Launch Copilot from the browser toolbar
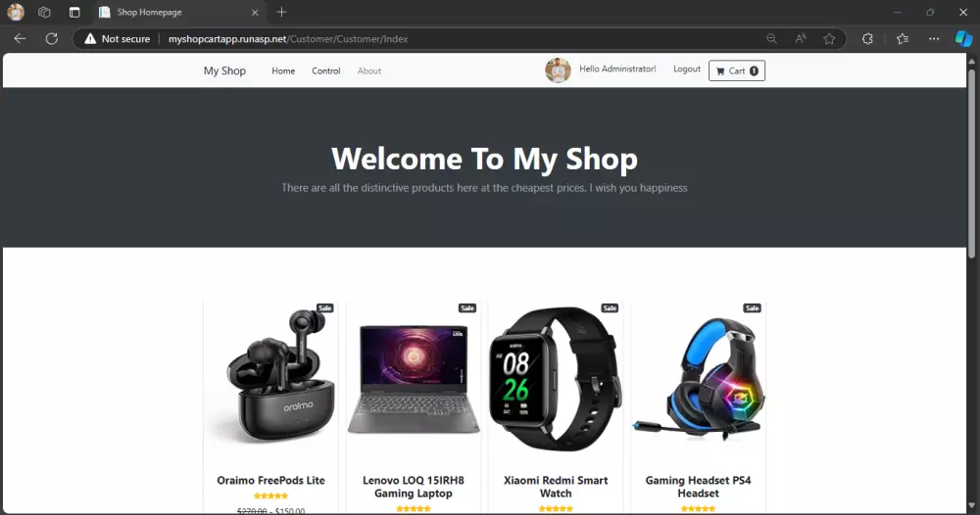Screen dimensions: 980x515 coord(963,39)
